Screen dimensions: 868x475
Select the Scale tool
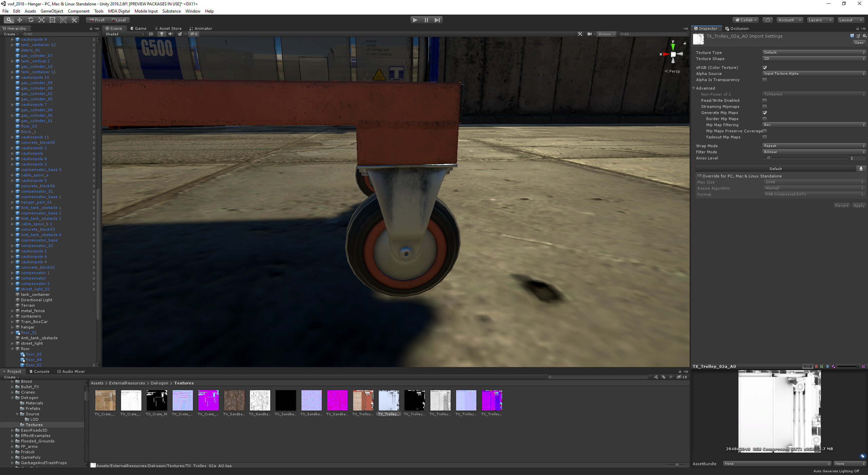[41, 20]
